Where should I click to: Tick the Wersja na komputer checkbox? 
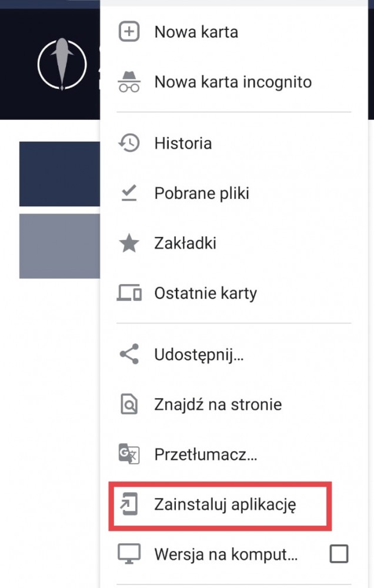[x=339, y=554]
